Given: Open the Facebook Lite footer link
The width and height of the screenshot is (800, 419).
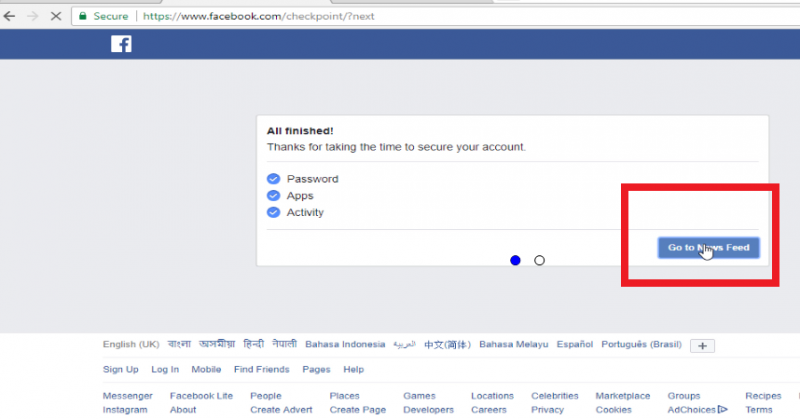Looking at the screenshot, I should click(202, 396).
